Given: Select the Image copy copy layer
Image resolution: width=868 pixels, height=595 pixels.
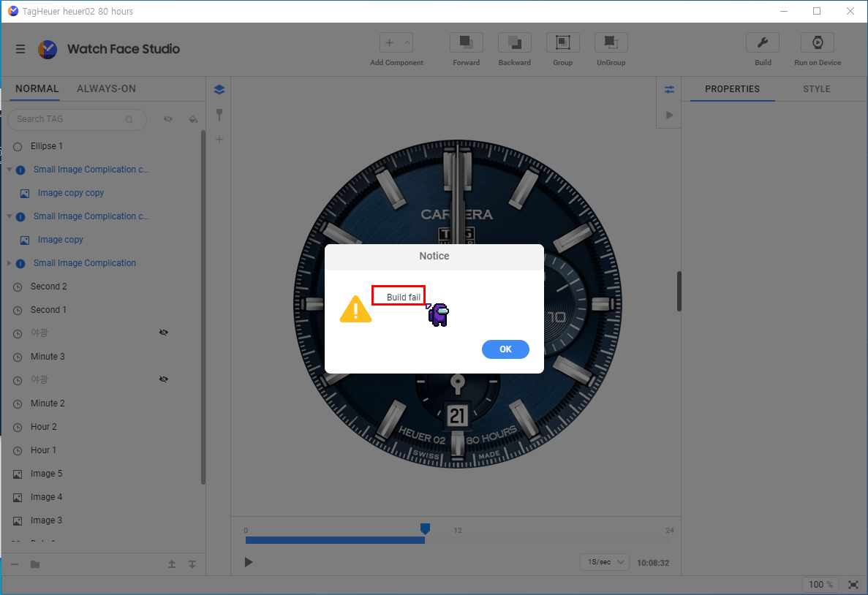Looking at the screenshot, I should (103, 193).
